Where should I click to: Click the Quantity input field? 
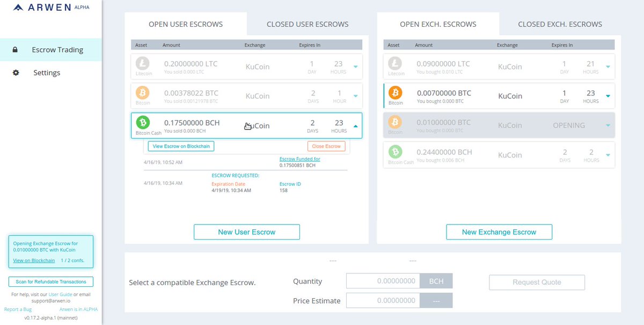coord(383,281)
